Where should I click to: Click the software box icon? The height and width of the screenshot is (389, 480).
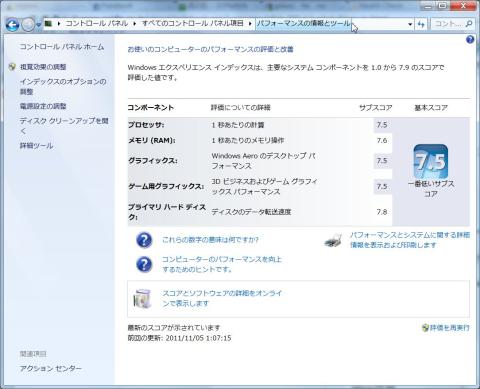tap(142, 298)
